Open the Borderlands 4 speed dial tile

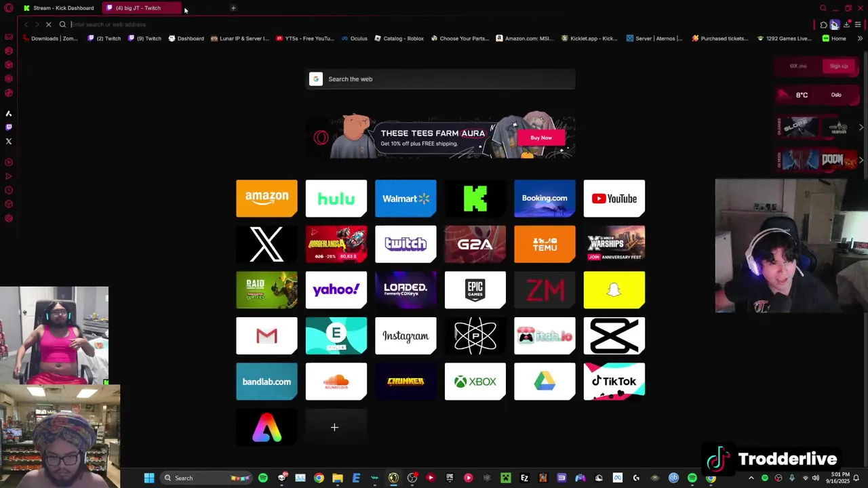[336, 244]
